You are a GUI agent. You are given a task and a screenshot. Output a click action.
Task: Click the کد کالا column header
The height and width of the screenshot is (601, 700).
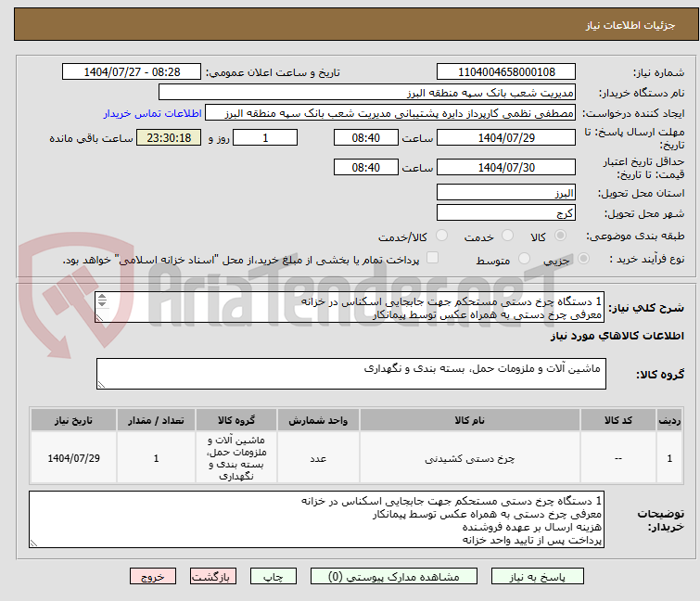pyautogui.click(x=618, y=420)
